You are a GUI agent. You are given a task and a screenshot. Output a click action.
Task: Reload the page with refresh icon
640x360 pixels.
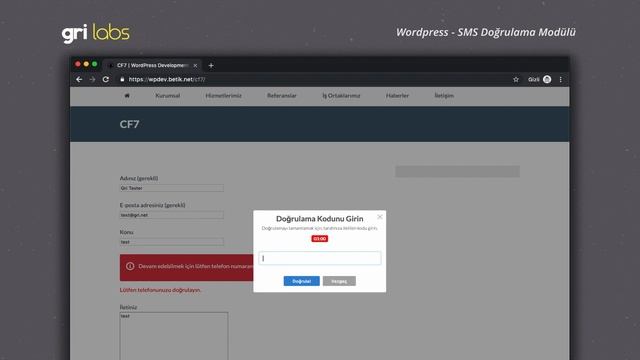(106, 79)
